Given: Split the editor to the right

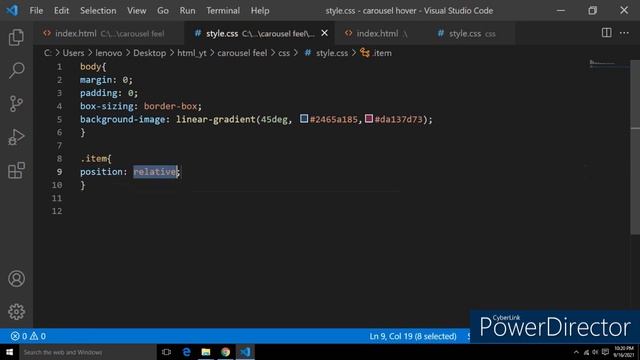Looking at the screenshot, I should [607, 33].
